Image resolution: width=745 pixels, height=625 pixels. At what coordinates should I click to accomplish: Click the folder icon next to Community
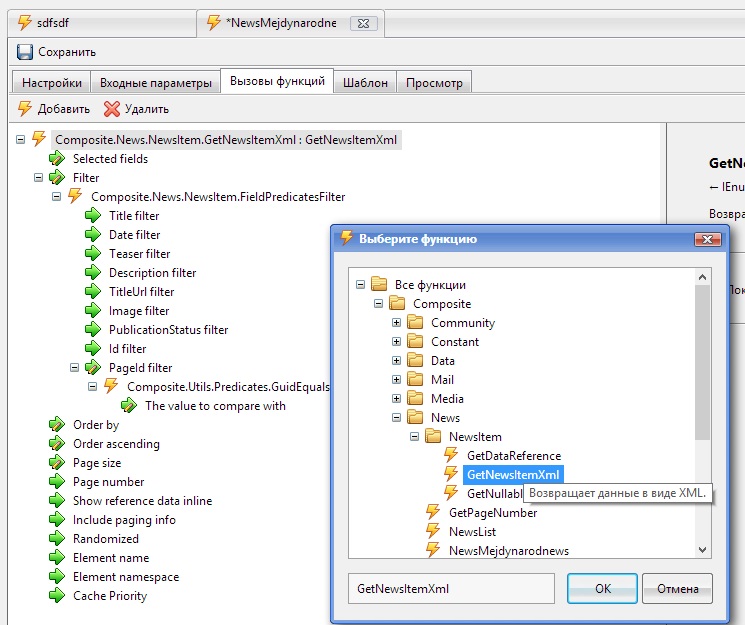point(416,323)
